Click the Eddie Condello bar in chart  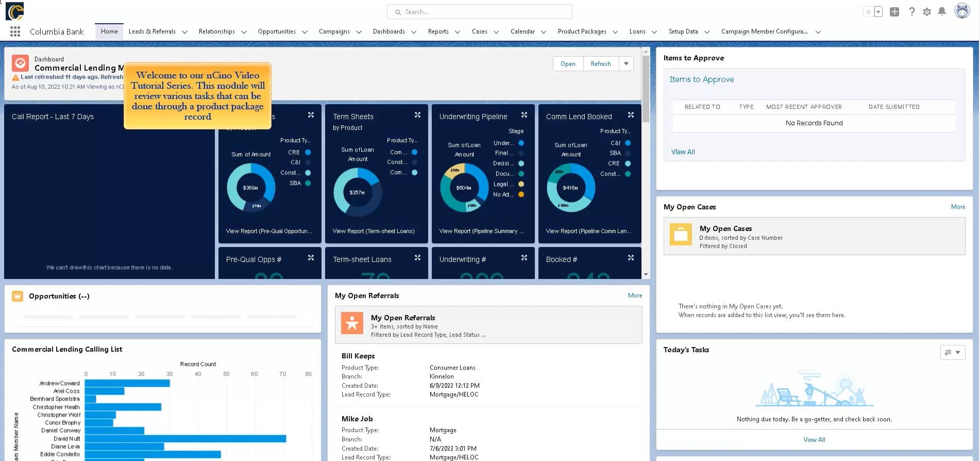[x=153, y=454]
